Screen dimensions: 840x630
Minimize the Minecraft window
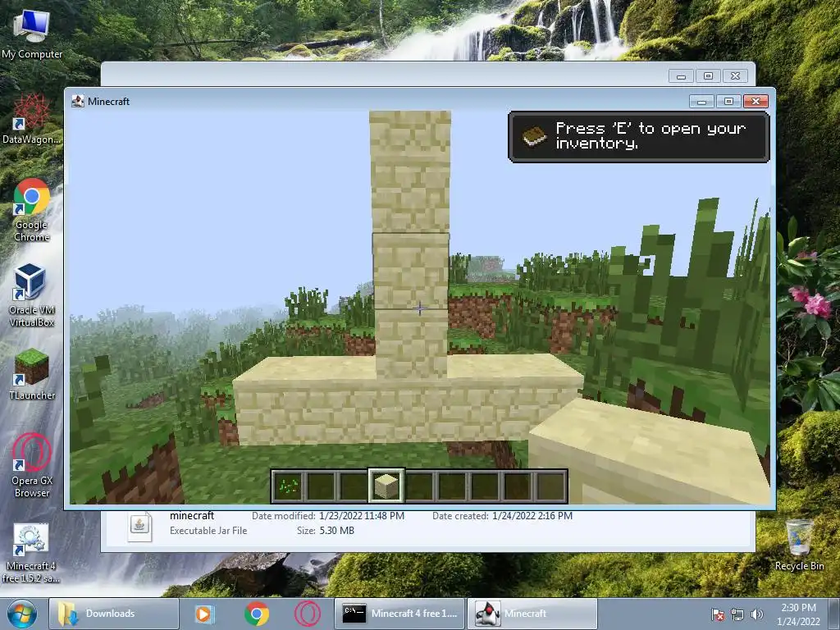(701, 101)
